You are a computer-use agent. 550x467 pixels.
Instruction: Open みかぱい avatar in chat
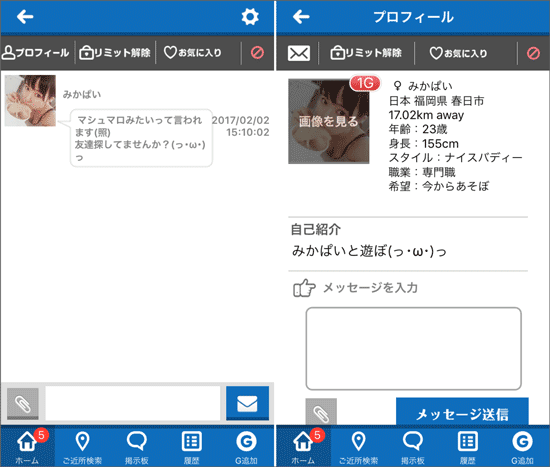[x=30, y=101]
